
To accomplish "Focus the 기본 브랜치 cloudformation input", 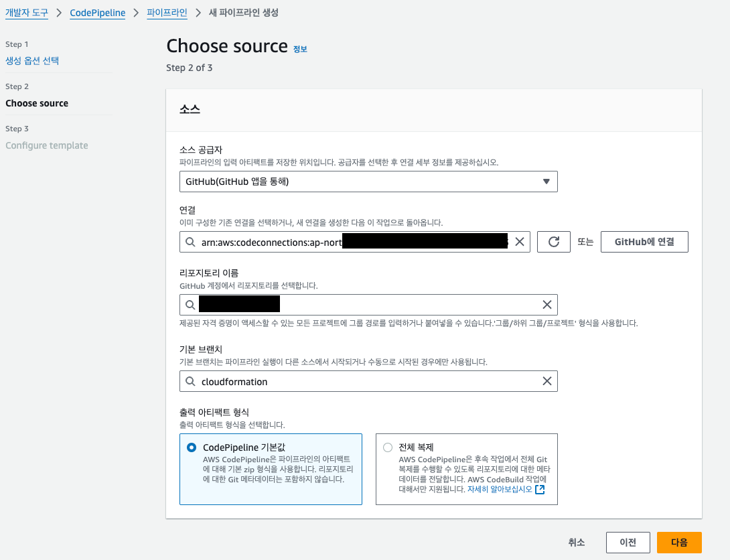I will tap(368, 381).
